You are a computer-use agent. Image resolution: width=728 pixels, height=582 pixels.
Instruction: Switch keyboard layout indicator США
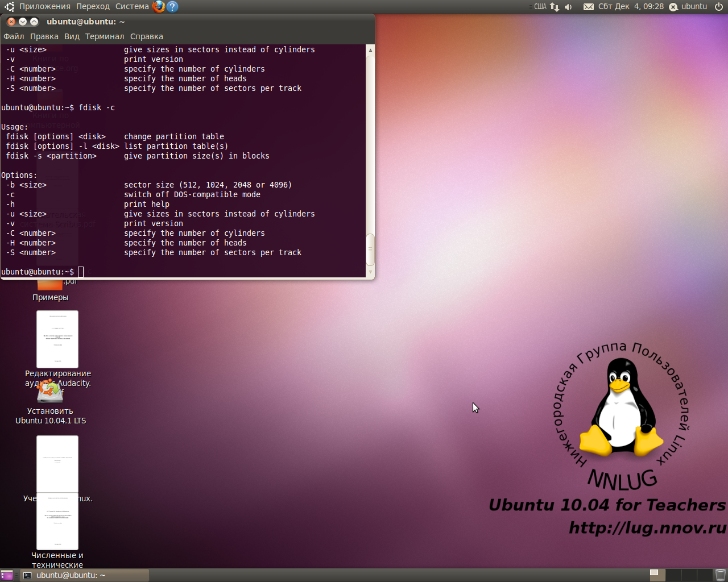(x=540, y=7)
